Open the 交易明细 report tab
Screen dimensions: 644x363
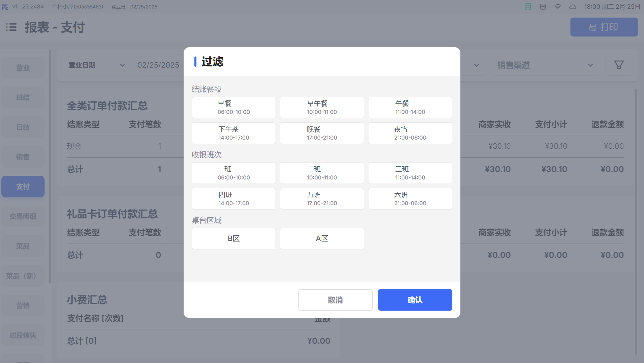(x=23, y=216)
